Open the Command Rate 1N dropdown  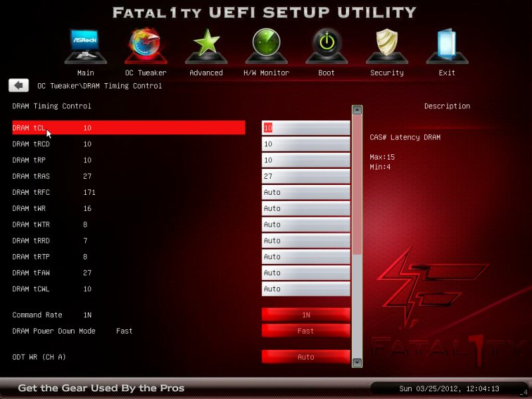click(306, 315)
